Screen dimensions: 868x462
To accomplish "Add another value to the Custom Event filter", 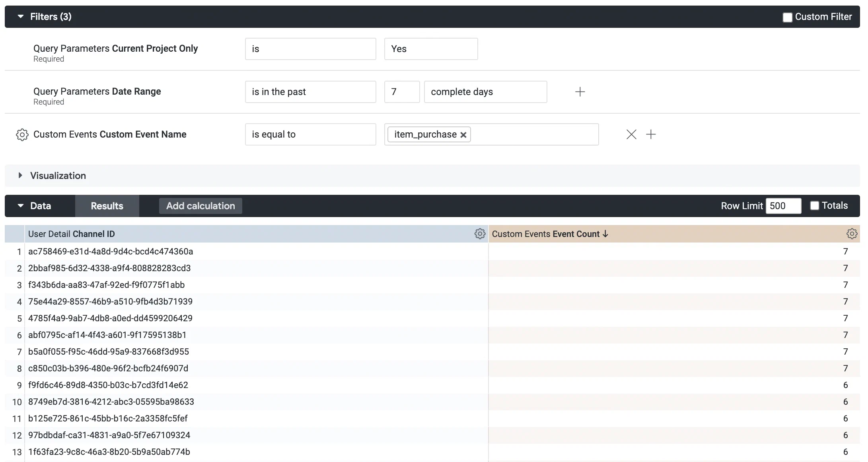I will [651, 134].
